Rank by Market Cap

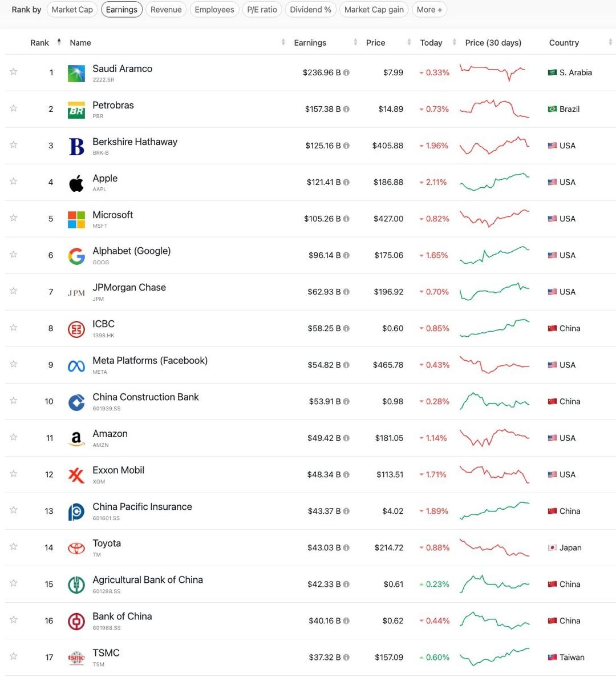(72, 10)
